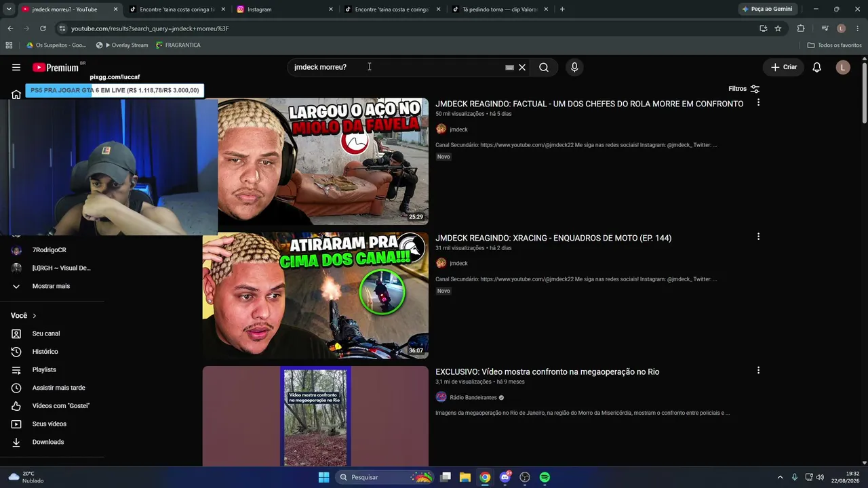
Task: Run search with the magnifier button
Action: point(544,67)
